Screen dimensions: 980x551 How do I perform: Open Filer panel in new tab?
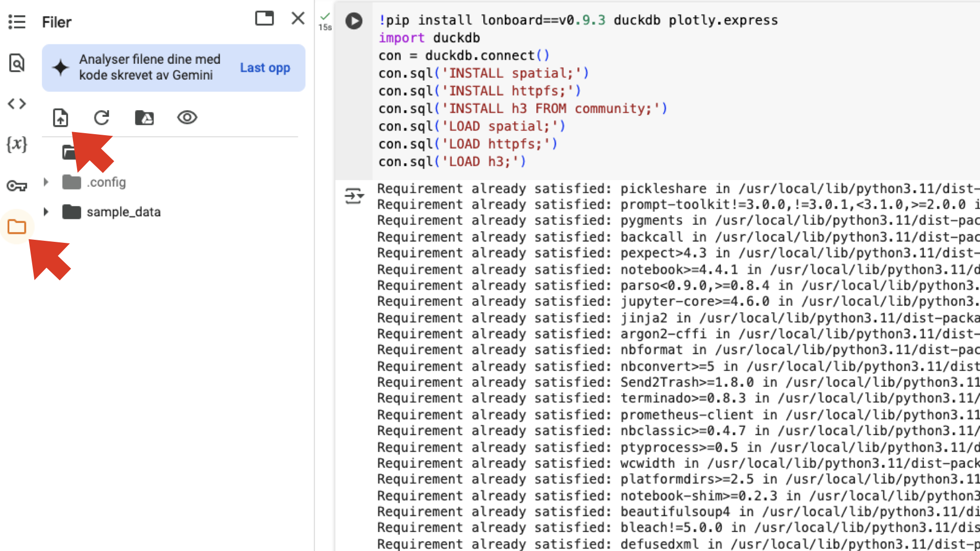pos(264,19)
